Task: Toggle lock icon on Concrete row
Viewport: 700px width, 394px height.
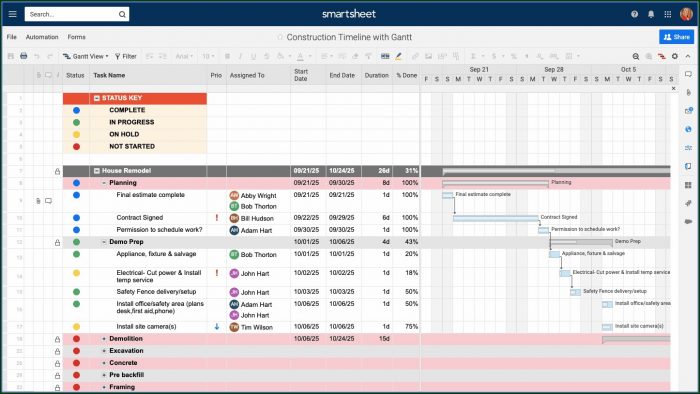Action: pos(58,363)
